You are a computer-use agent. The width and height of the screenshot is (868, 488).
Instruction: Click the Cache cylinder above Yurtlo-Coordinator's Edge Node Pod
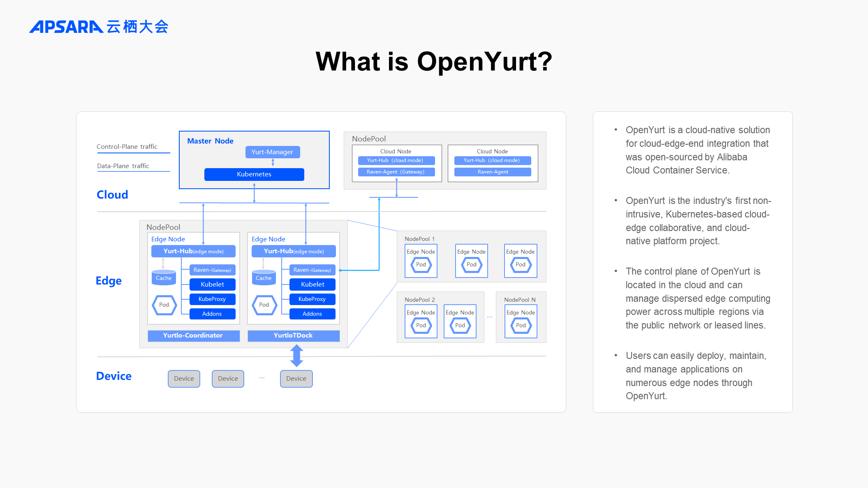[x=164, y=278]
